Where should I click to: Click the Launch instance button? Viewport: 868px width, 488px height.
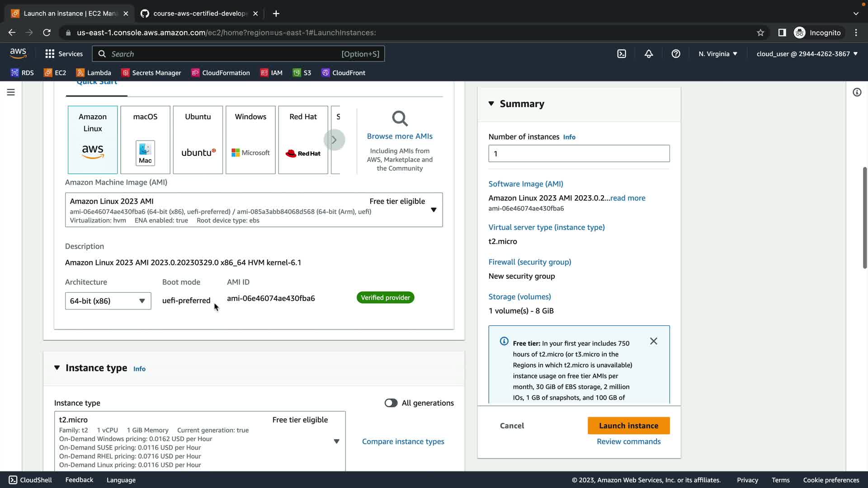pyautogui.click(x=628, y=426)
